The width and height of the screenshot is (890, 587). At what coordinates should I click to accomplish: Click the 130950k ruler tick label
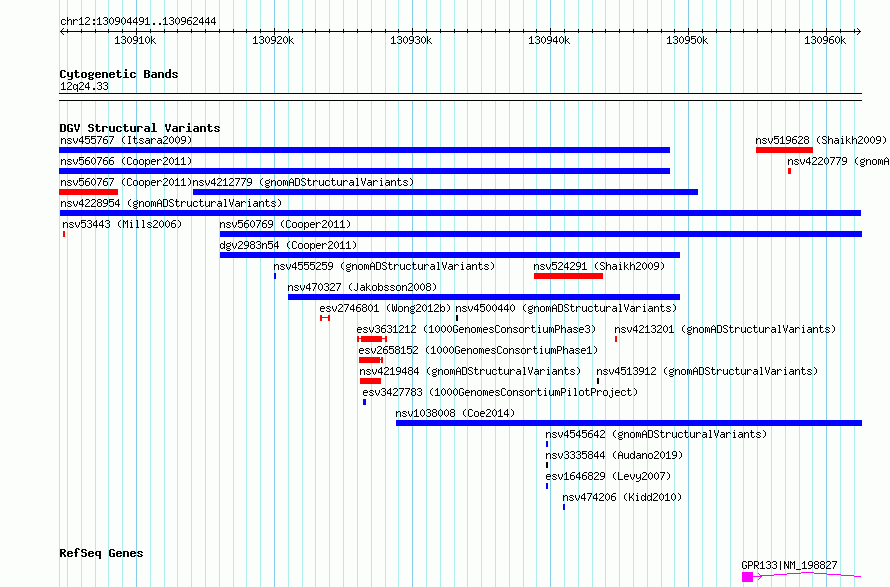(687, 40)
